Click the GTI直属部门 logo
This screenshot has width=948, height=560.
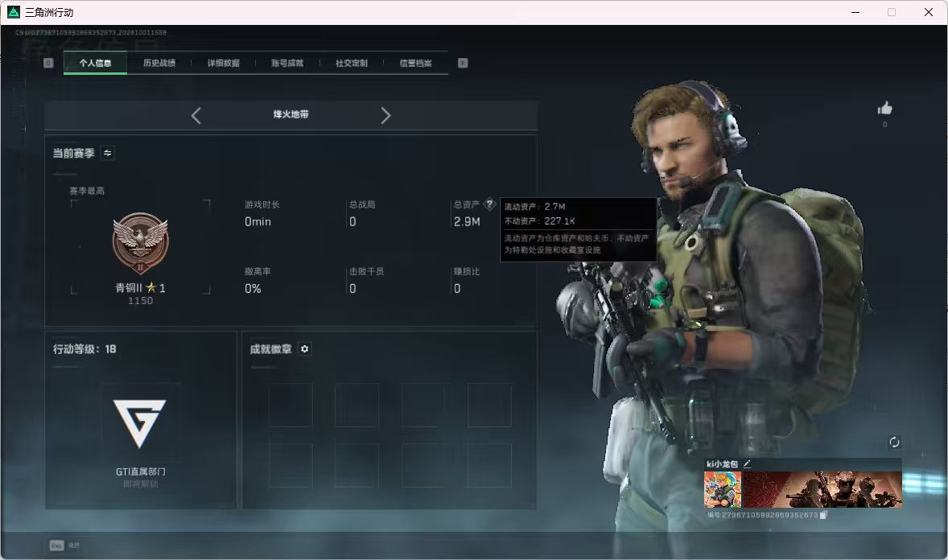point(140,422)
